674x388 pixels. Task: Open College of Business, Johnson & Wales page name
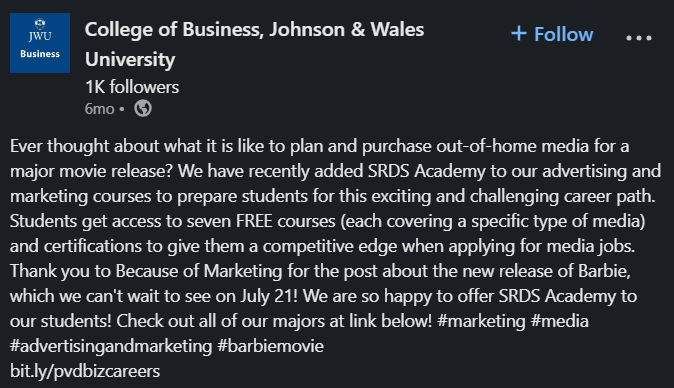[x=254, y=30]
